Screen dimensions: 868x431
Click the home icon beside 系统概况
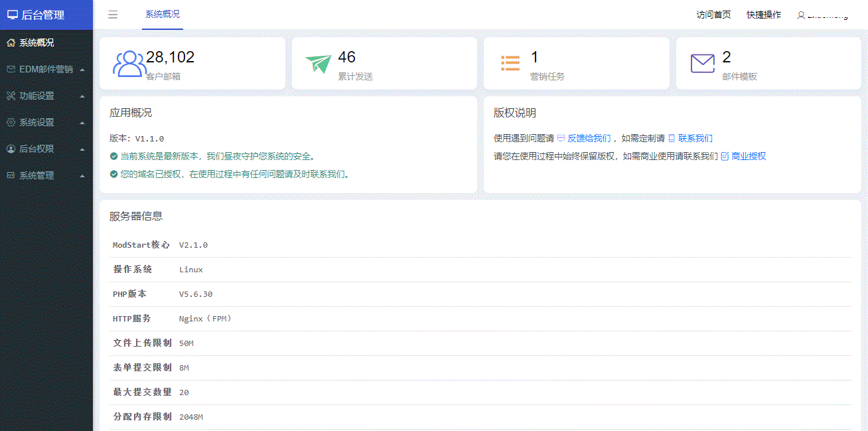pos(11,43)
